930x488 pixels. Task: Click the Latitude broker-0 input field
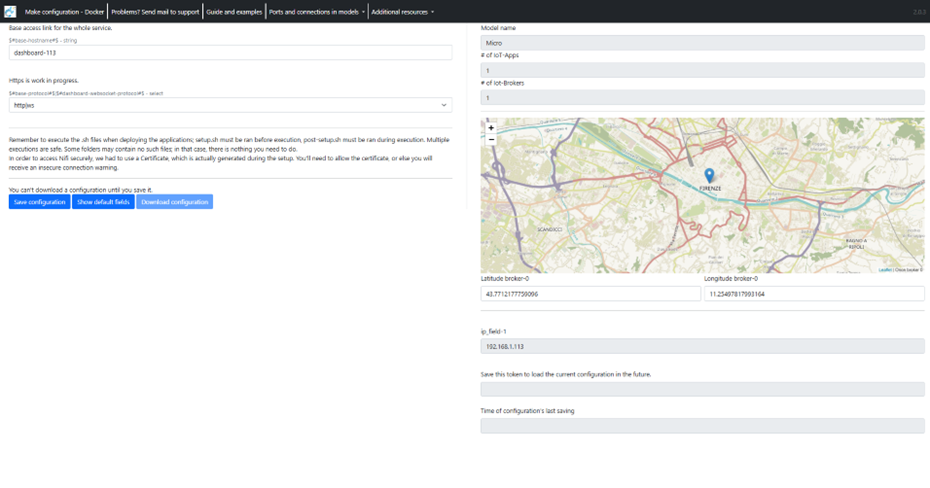click(x=590, y=294)
